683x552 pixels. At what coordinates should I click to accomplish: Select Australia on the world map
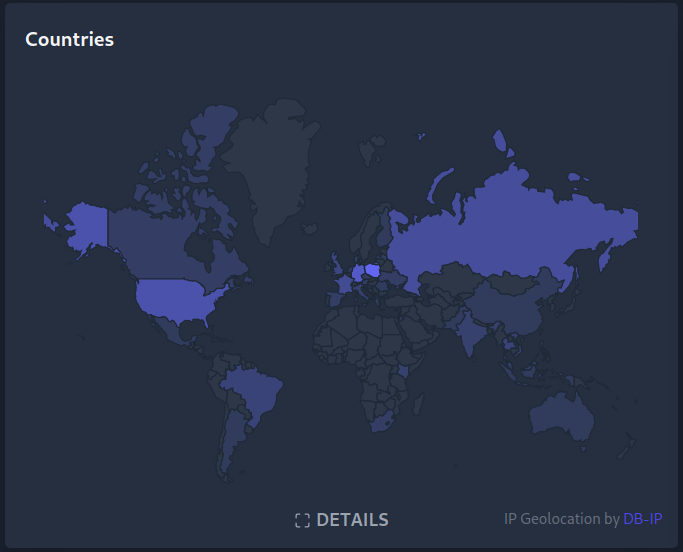coord(562,418)
